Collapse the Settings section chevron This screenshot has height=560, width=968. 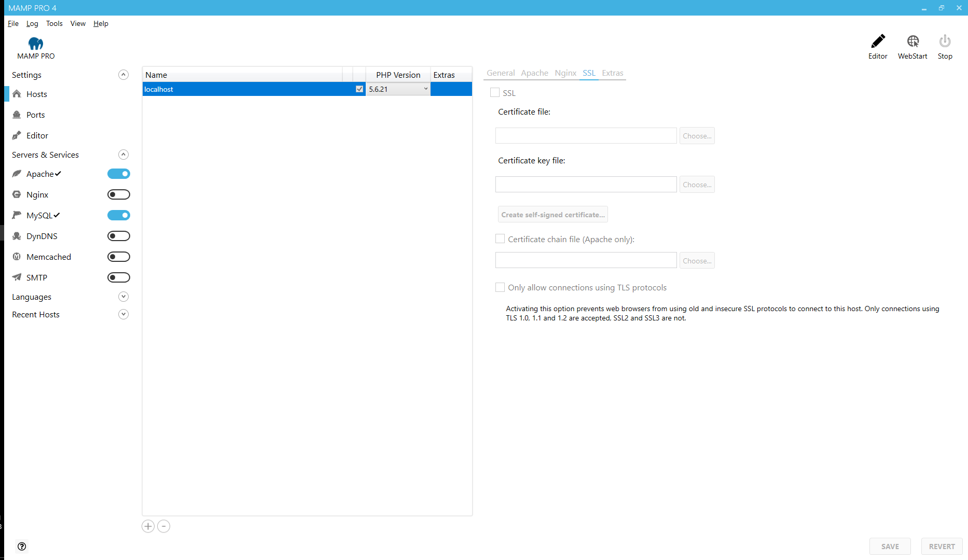[123, 75]
